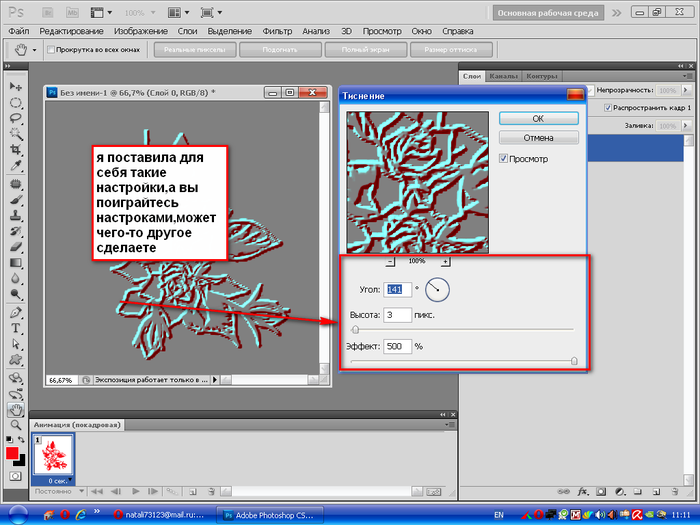This screenshot has width=700, height=525.
Task: Select the Type tool
Action: [16, 328]
